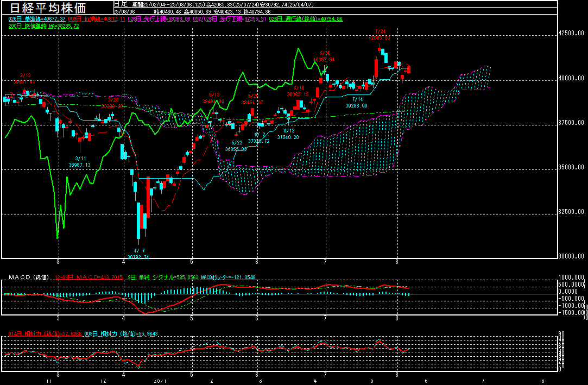Select the 026日 遅行線(終値)=40794.86 legend
The height and width of the screenshot is (385, 588).
[x=306, y=19]
